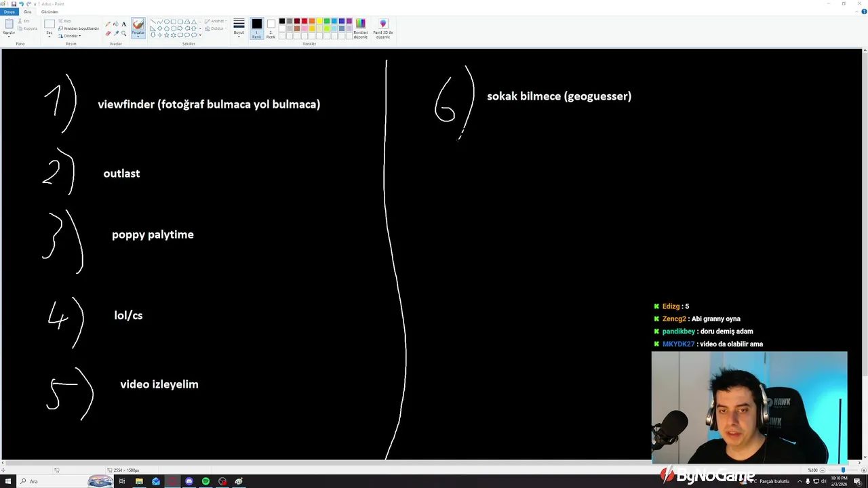Image resolution: width=868 pixels, height=488 pixels.
Task: Click the Kes cut button
Action: point(24,21)
